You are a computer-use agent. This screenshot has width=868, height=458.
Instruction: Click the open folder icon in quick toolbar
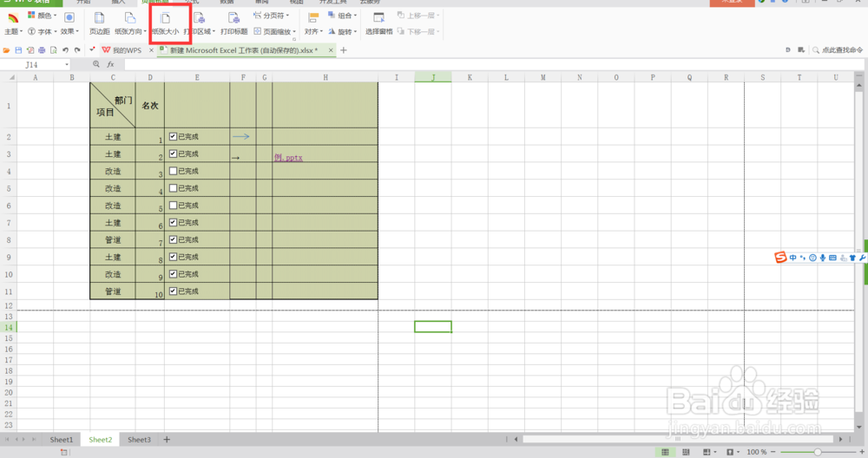coord(6,50)
